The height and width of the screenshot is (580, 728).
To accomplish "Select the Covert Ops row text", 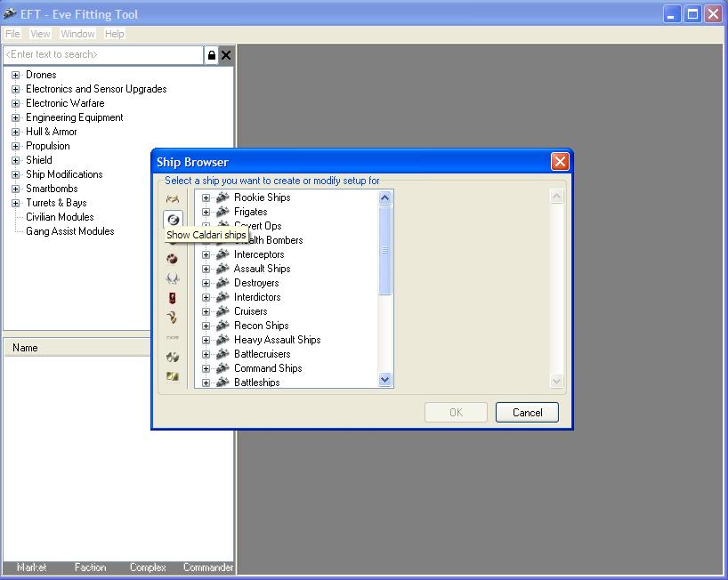I will [258, 226].
